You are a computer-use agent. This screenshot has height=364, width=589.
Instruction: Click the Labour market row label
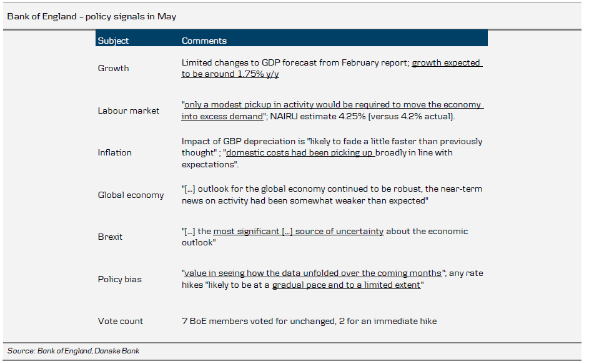point(128,111)
